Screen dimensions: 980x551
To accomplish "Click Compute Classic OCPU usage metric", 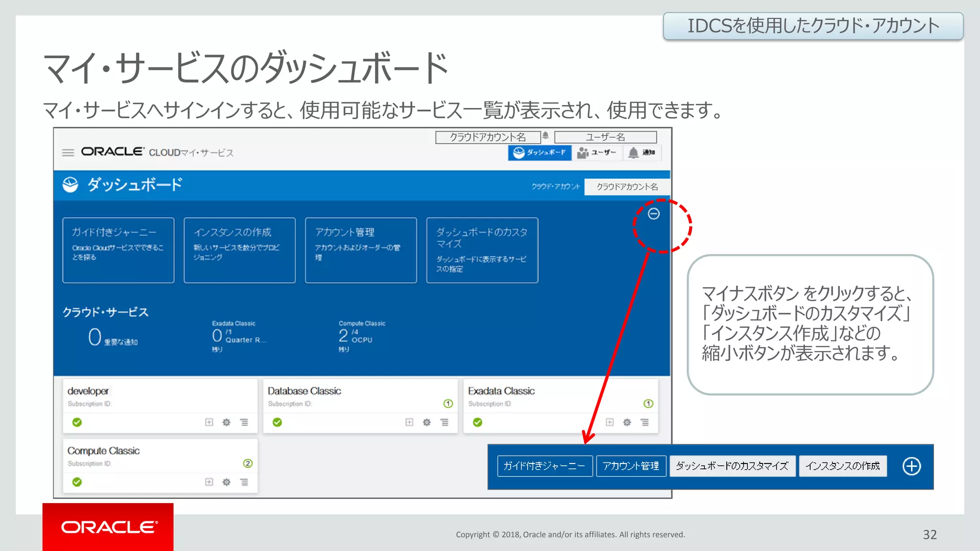I will pos(362,337).
